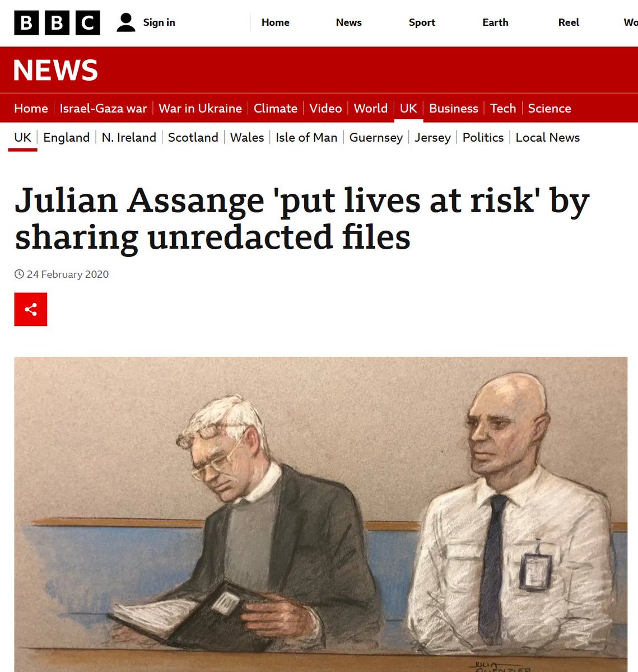This screenshot has width=638, height=672.
Task: Choose Scotland in the UK sub-navigation
Action: pos(193,137)
